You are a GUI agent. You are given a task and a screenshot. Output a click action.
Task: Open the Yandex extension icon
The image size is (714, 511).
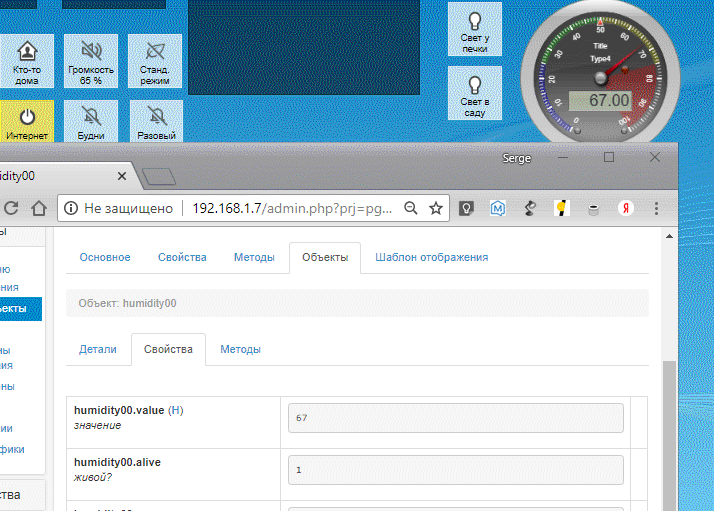point(625,208)
